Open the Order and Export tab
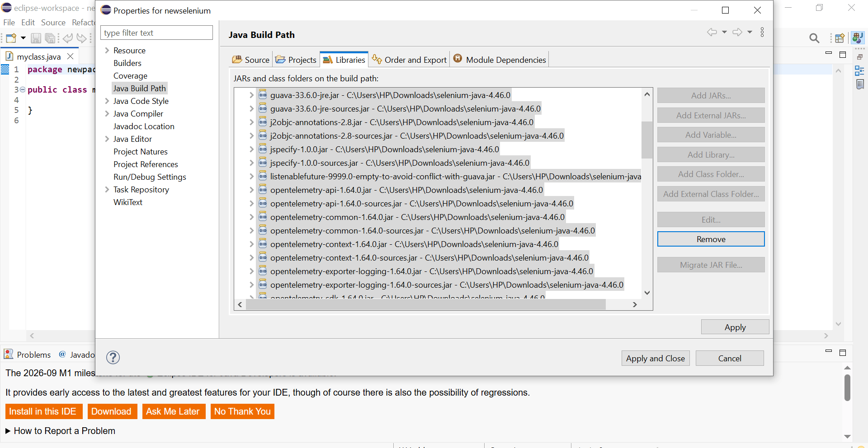This screenshot has height=448, width=868. pos(409,60)
